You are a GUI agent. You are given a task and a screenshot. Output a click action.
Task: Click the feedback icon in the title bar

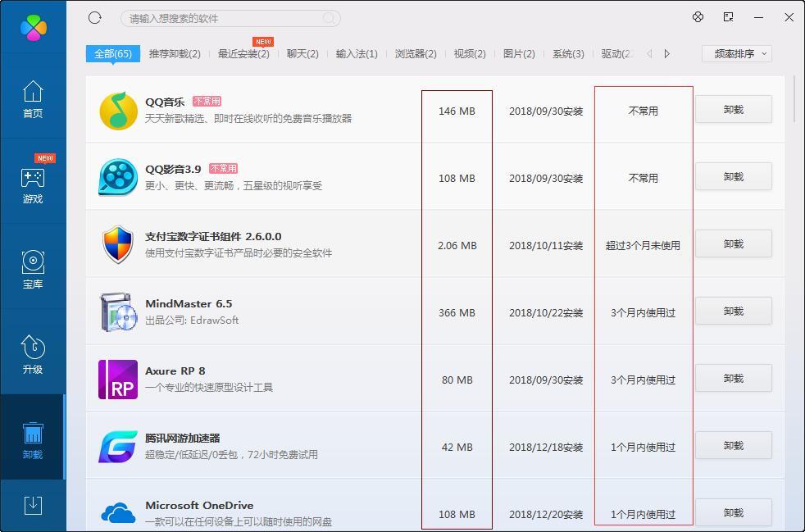(x=726, y=17)
